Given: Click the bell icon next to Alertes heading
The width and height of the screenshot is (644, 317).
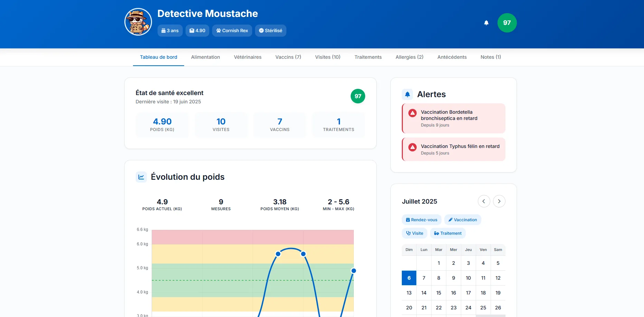Looking at the screenshot, I should (x=407, y=94).
